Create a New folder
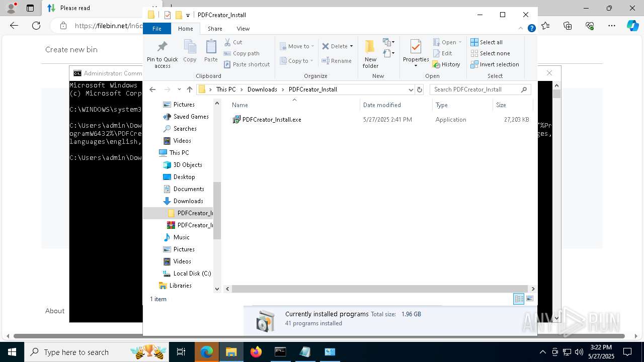 coord(370,54)
